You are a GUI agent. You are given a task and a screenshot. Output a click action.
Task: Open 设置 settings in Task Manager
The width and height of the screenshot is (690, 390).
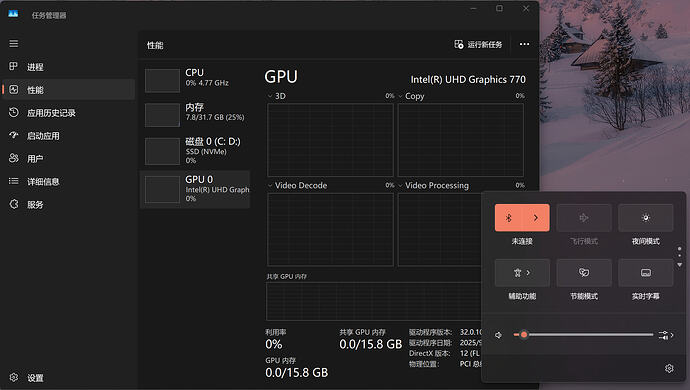[68, 378]
